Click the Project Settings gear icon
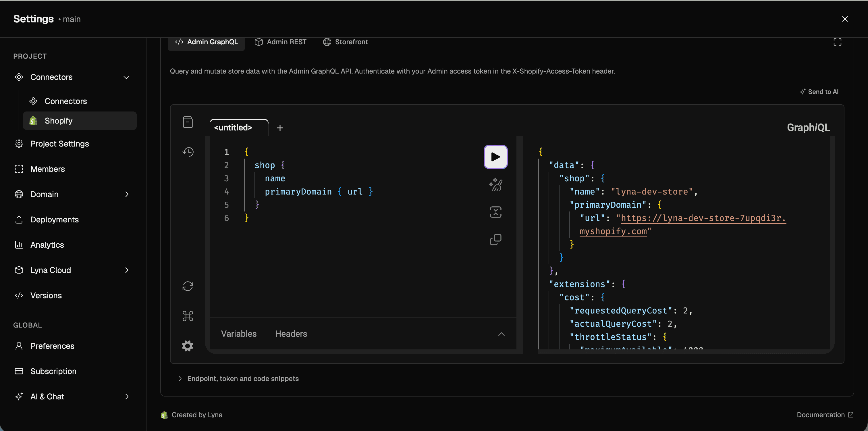The height and width of the screenshot is (431, 868). pos(19,144)
